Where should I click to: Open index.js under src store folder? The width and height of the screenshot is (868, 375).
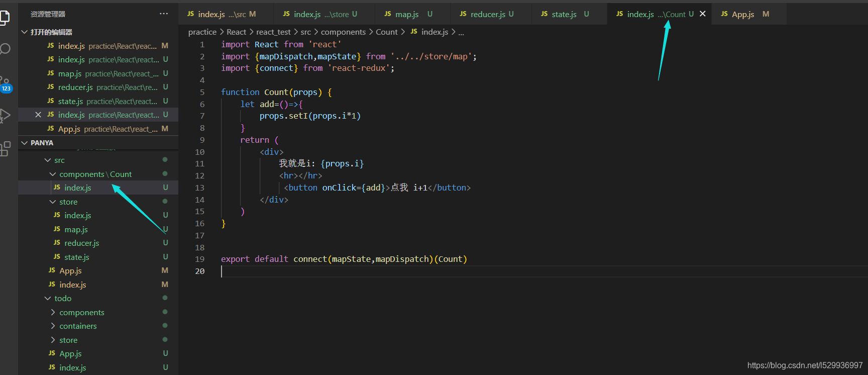[x=98, y=215]
